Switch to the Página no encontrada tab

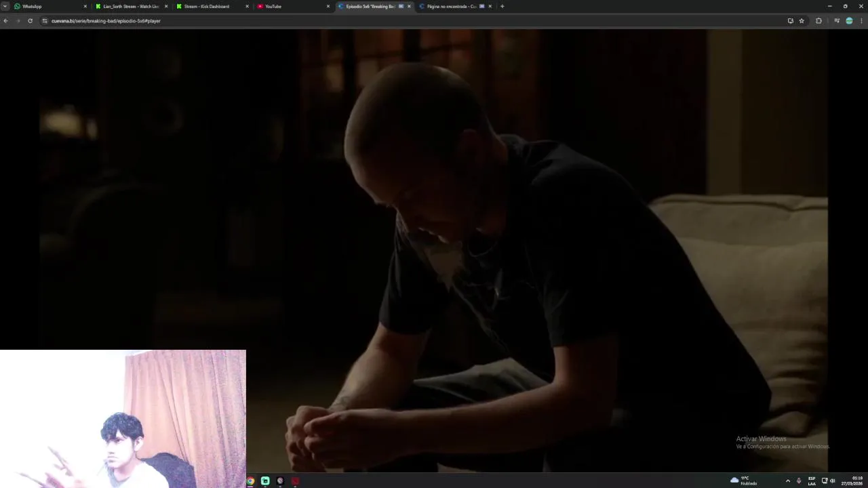tap(455, 6)
